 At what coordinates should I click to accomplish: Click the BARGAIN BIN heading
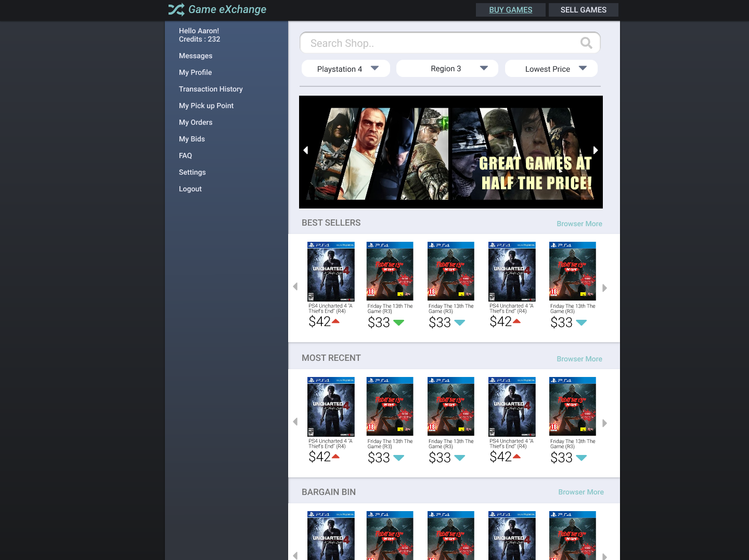pyautogui.click(x=329, y=492)
